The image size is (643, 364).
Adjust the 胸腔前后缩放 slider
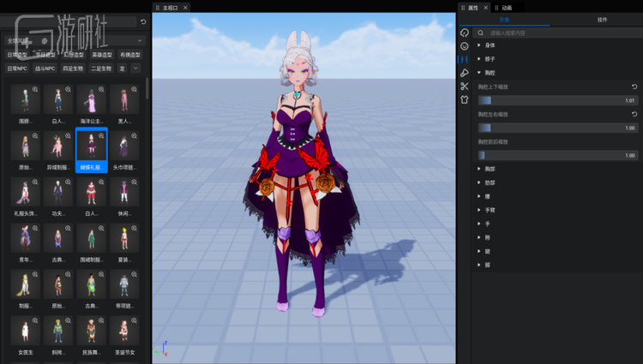pyautogui.click(x=558, y=155)
